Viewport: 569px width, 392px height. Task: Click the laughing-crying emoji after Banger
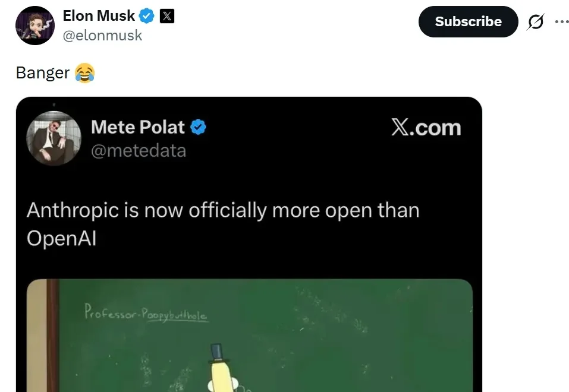pos(85,73)
